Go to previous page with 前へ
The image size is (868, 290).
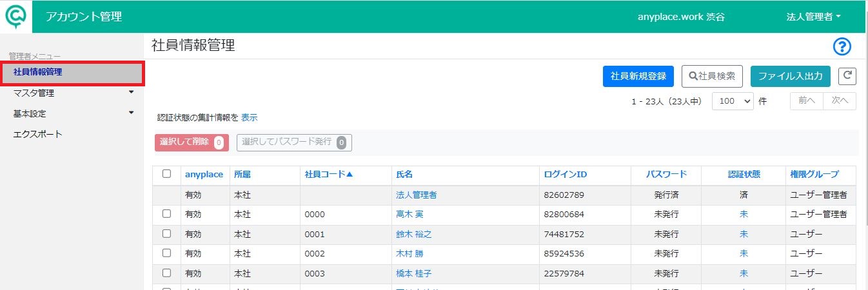tap(807, 101)
